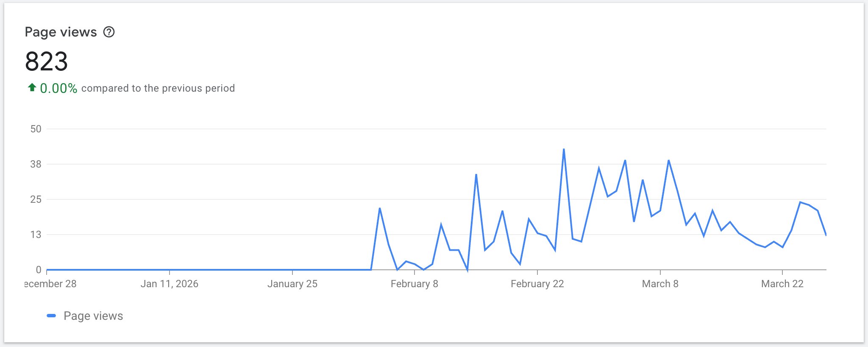Click the Jan 11, 2026 date label
868x347 pixels.
pyautogui.click(x=169, y=284)
